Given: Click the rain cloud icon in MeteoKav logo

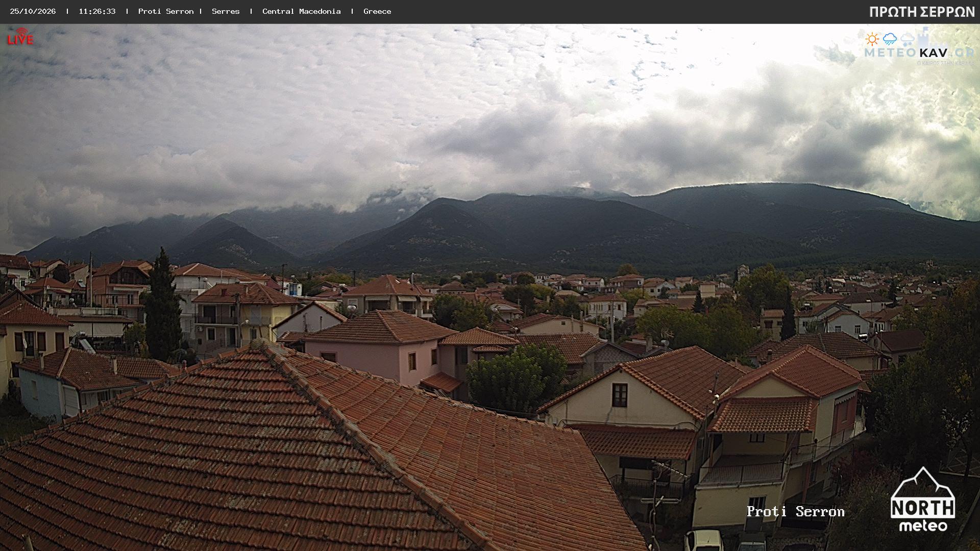Looking at the screenshot, I should pyautogui.click(x=890, y=39).
